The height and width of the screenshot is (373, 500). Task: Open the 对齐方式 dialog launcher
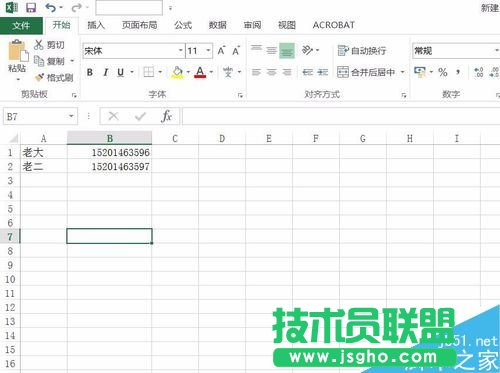404,96
